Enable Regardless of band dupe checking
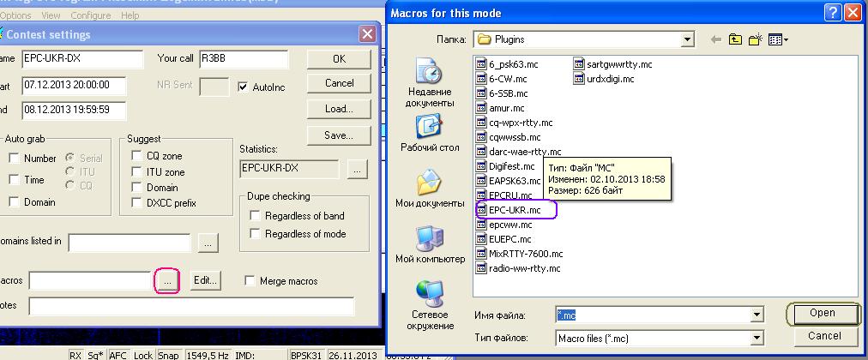This screenshot has width=868, height=360. point(255,216)
